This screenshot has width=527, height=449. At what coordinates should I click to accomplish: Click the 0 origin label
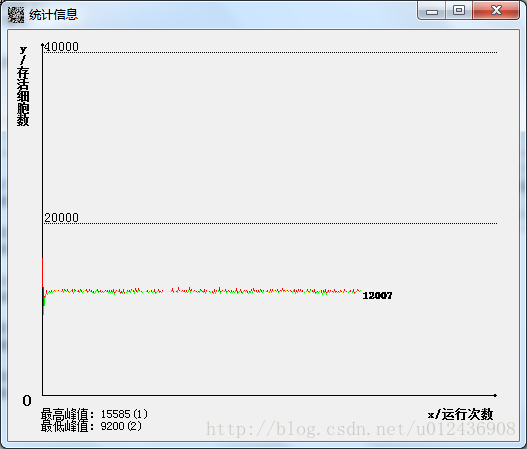click(x=27, y=401)
